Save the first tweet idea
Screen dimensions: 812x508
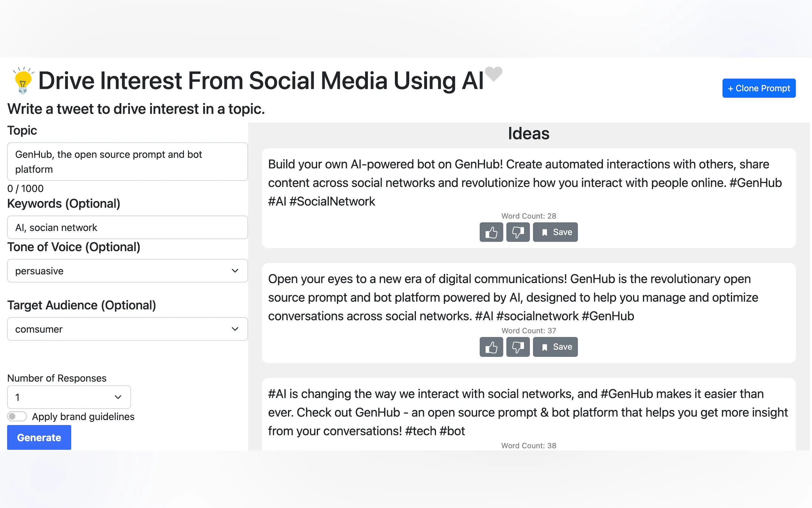point(555,232)
